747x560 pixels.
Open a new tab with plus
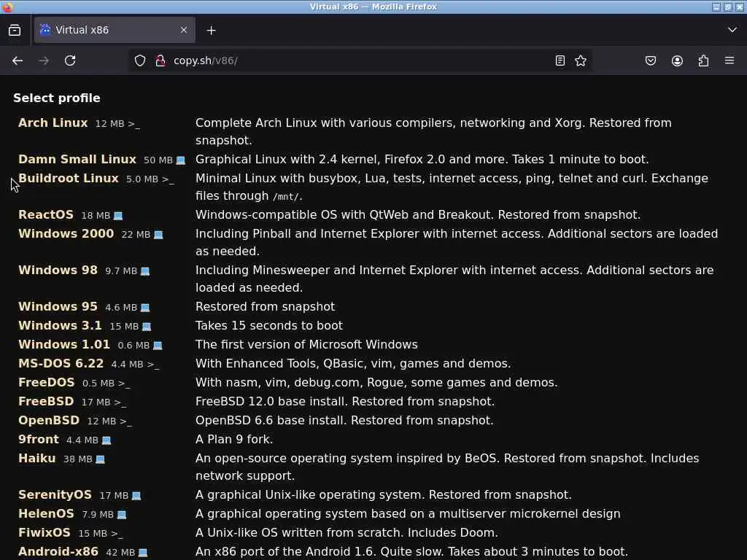point(211,31)
